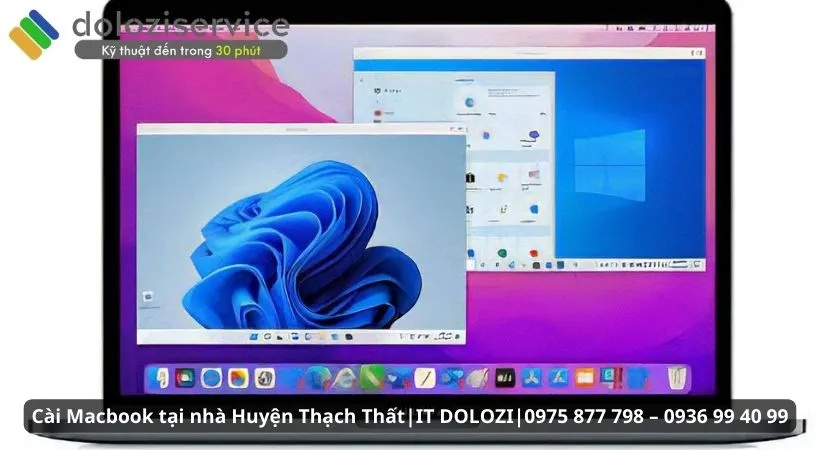
Task: Launch the blue circle icon next to the dark red dock icon
Action: click(x=211, y=378)
